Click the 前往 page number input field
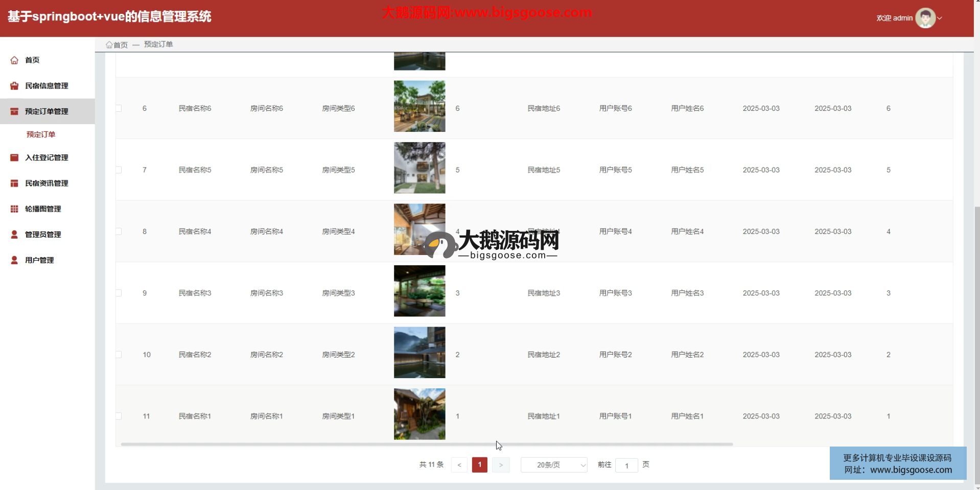This screenshot has height=490, width=980. 626,465
